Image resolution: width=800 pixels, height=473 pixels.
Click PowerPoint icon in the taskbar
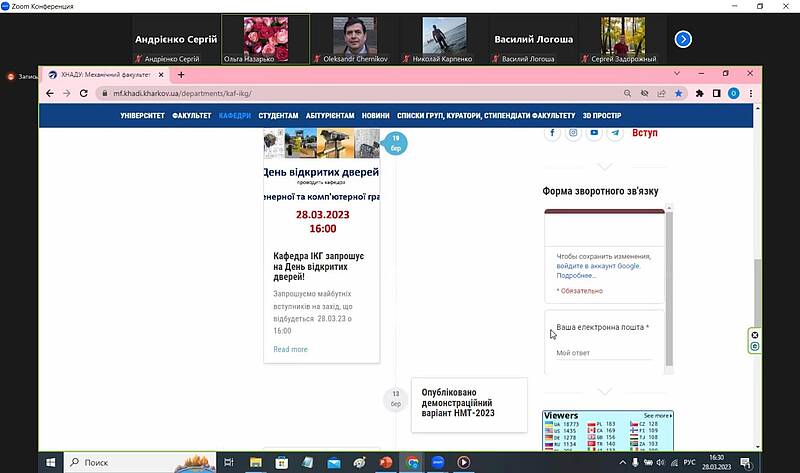(x=385, y=463)
